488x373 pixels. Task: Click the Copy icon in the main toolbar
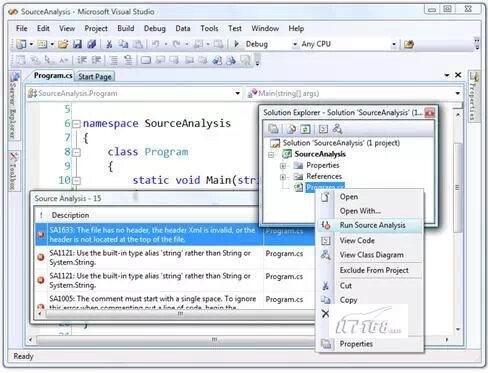pyautogui.click(x=124, y=44)
